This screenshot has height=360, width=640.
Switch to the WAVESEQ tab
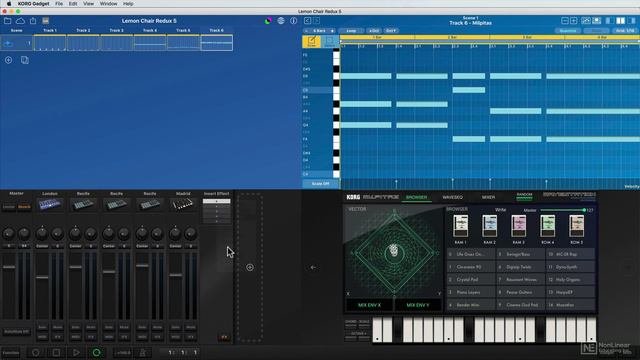[x=453, y=197]
